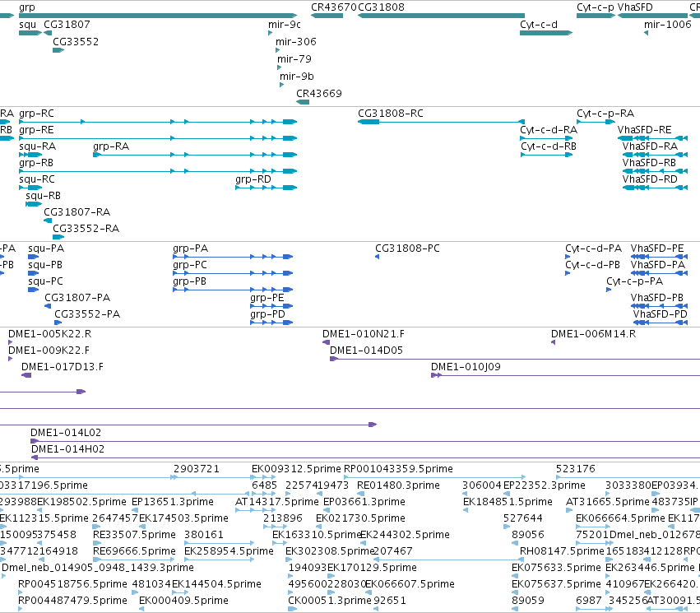Select the DME1-009K22.F clone label
The image size is (700, 613).
tap(49, 351)
